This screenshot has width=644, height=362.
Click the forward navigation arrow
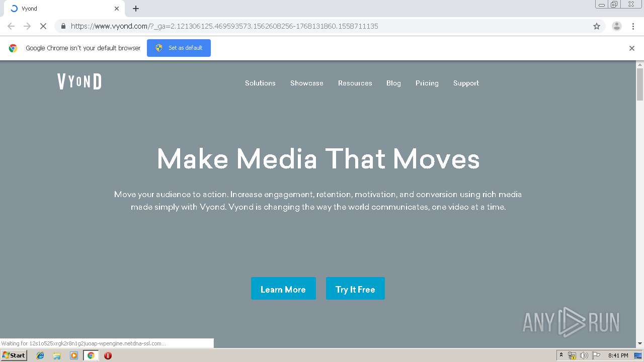click(x=27, y=26)
